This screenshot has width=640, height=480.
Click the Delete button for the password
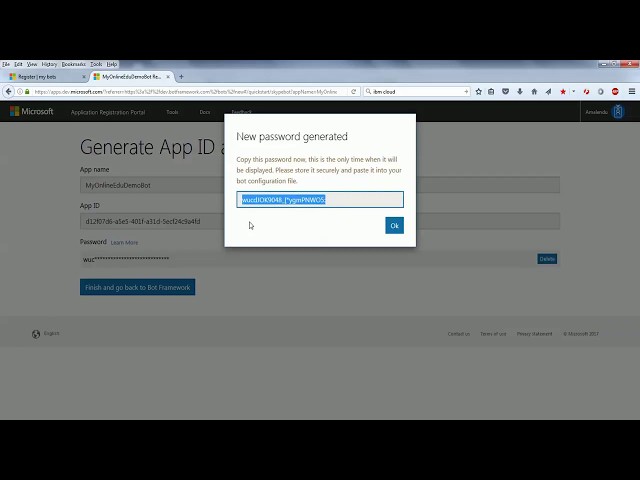[547, 259]
